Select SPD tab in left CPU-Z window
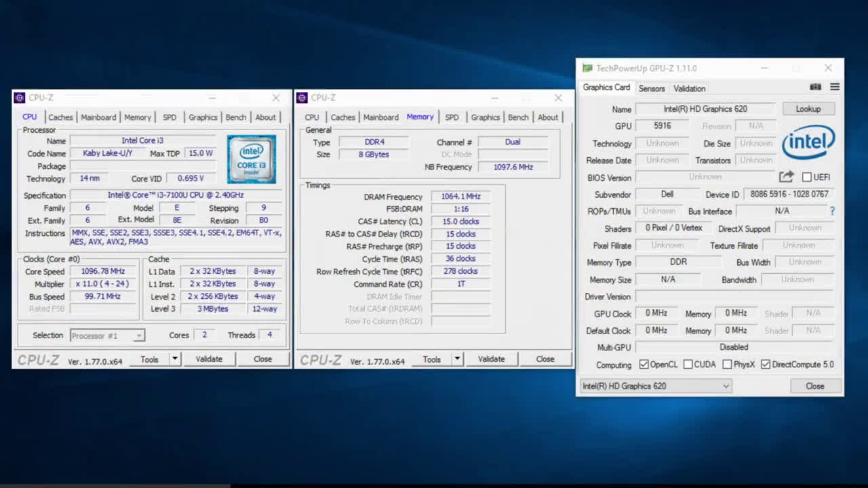Image resolution: width=868 pixels, height=488 pixels. [x=170, y=117]
